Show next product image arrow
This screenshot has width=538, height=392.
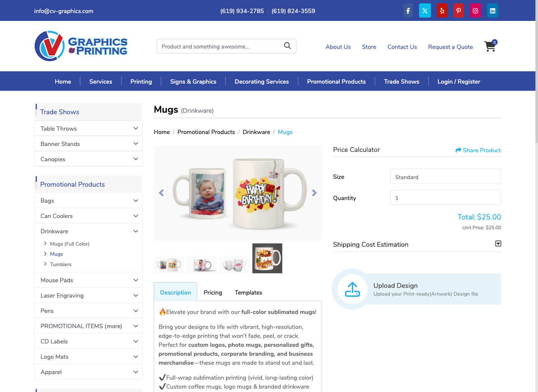[x=314, y=193]
